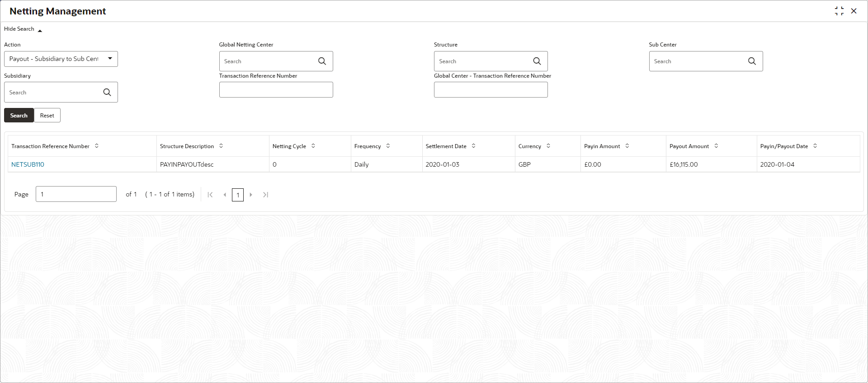Open the Action dropdown list
This screenshot has height=383, width=868.
pos(61,59)
